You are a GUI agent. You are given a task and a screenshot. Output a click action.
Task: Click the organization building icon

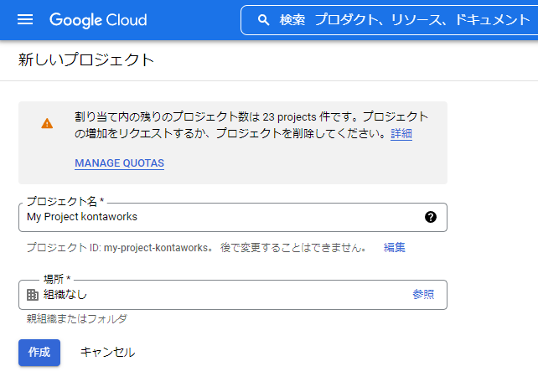pyautogui.click(x=33, y=295)
